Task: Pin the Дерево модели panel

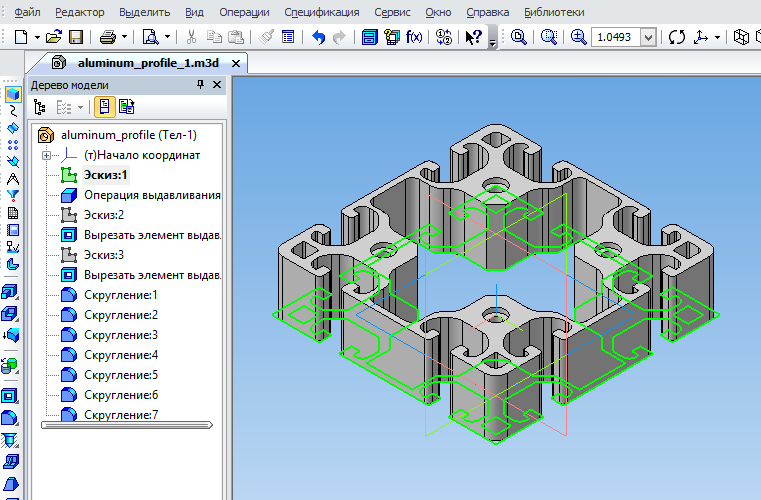Action: coord(200,85)
